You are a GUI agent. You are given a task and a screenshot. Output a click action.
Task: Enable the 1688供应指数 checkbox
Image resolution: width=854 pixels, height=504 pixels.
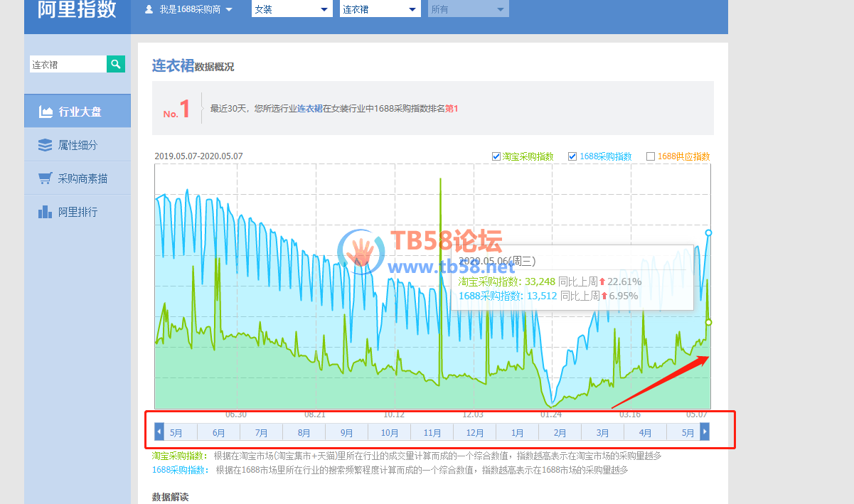[650, 156]
